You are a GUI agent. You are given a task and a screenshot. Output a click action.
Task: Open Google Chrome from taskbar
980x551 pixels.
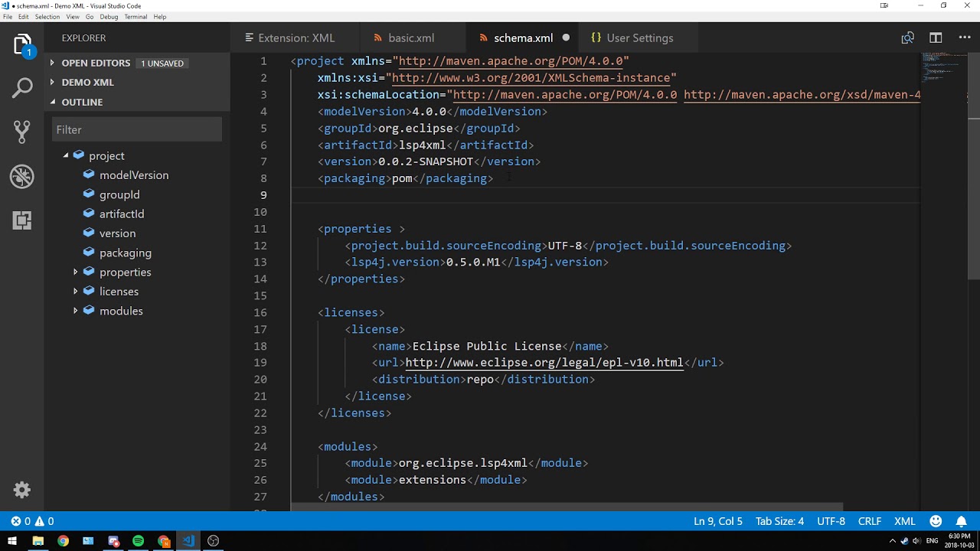63,541
